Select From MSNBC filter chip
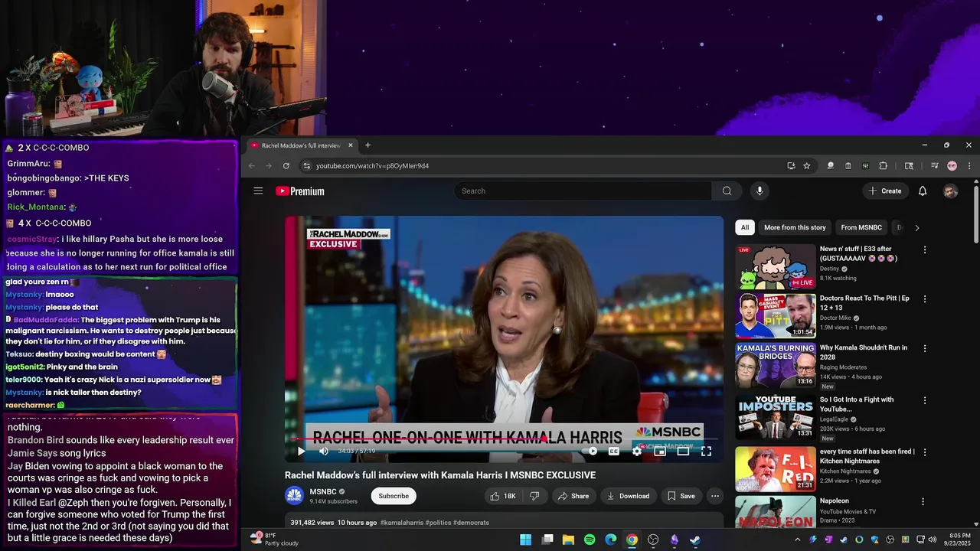This screenshot has width=980, height=551. pos(861,227)
